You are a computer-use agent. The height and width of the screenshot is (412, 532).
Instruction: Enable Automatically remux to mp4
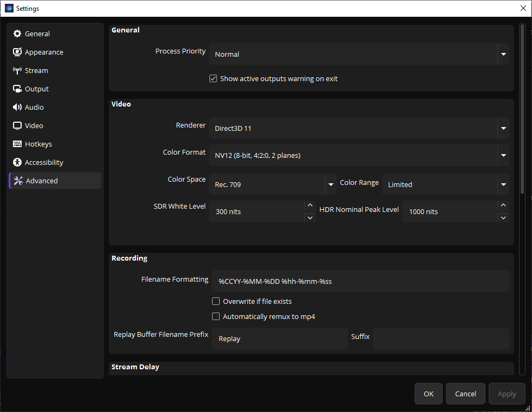[x=216, y=316]
